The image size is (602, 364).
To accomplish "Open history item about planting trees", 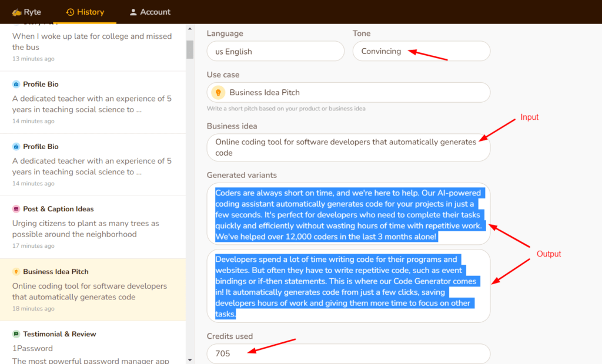I will tap(92, 227).
